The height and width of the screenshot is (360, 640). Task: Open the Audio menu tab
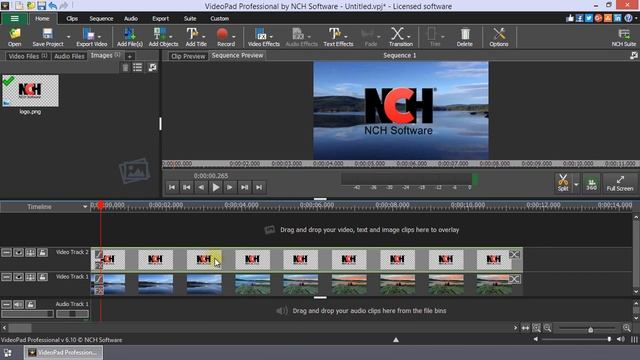pyautogui.click(x=131, y=18)
